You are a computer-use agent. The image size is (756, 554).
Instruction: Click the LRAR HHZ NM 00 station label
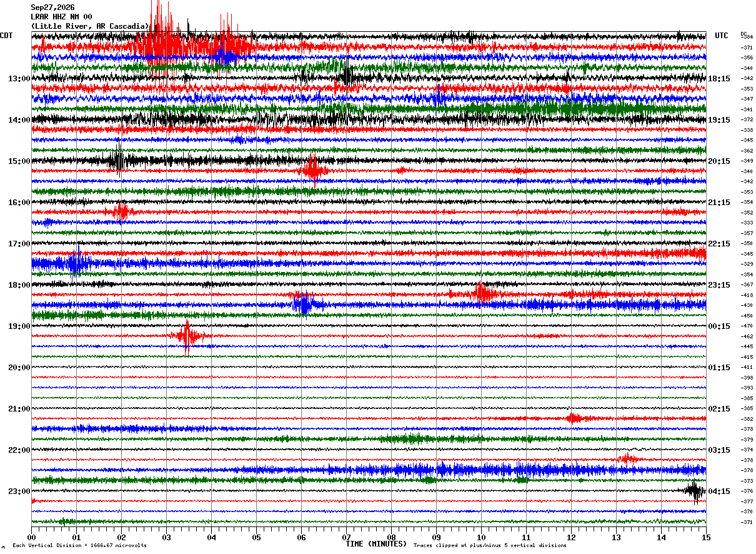[x=61, y=17]
